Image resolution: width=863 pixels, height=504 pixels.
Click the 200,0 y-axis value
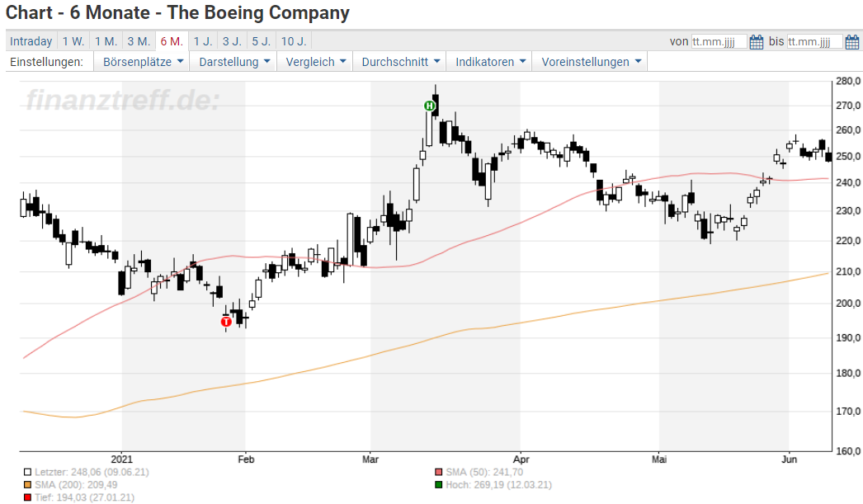click(x=848, y=304)
